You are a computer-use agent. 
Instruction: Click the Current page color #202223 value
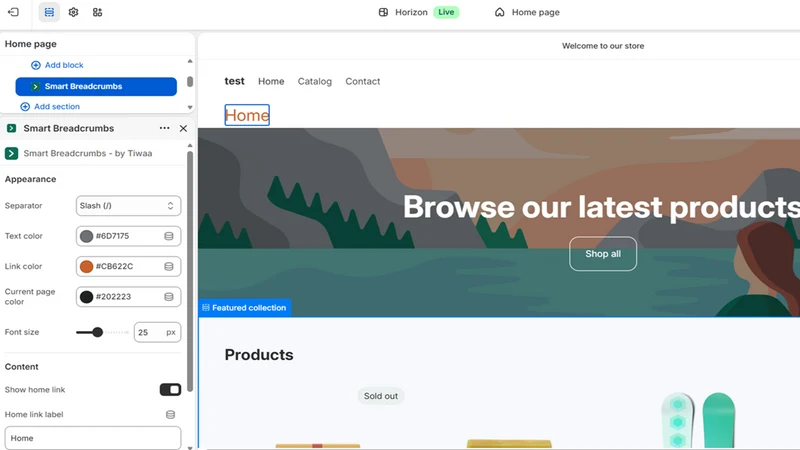pyautogui.click(x=113, y=297)
